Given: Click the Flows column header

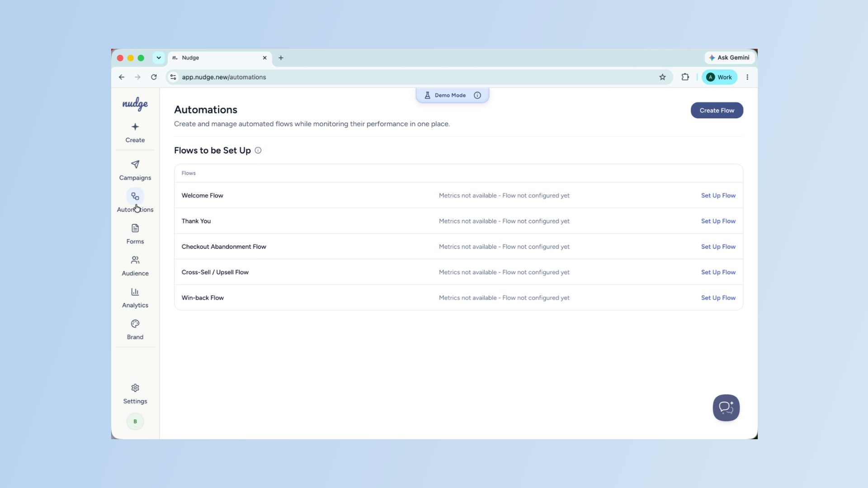Looking at the screenshot, I should pos(189,173).
